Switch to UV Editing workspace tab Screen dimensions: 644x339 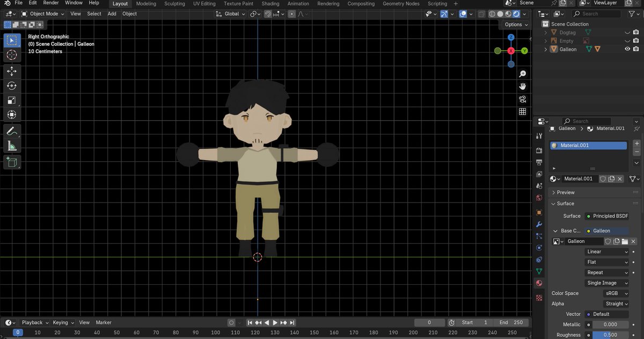tap(204, 4)
